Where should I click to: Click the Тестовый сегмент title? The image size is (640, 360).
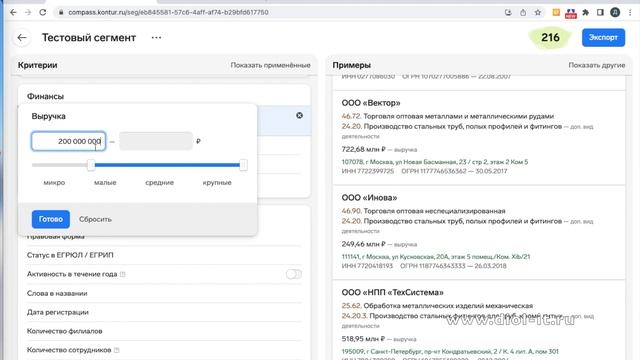(x=89, y=38)
